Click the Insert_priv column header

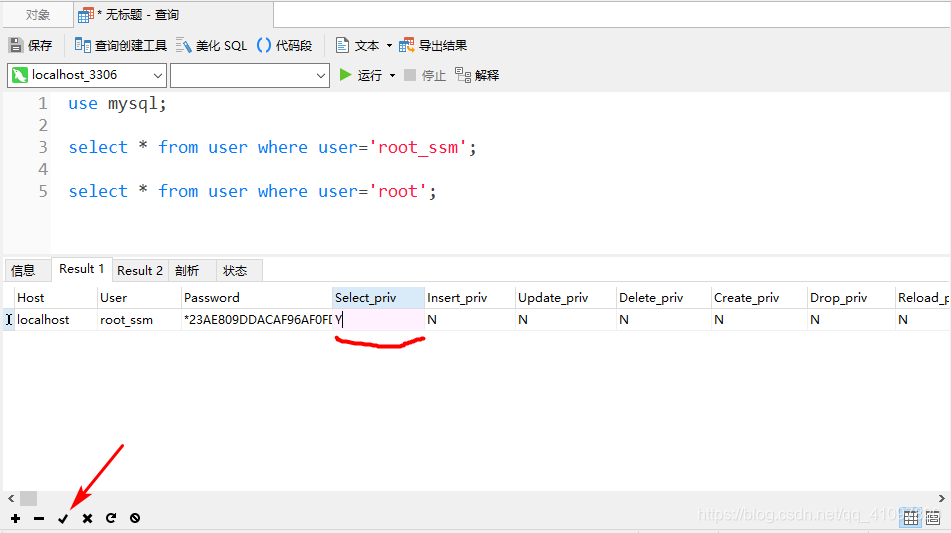[x=470, y=298]
